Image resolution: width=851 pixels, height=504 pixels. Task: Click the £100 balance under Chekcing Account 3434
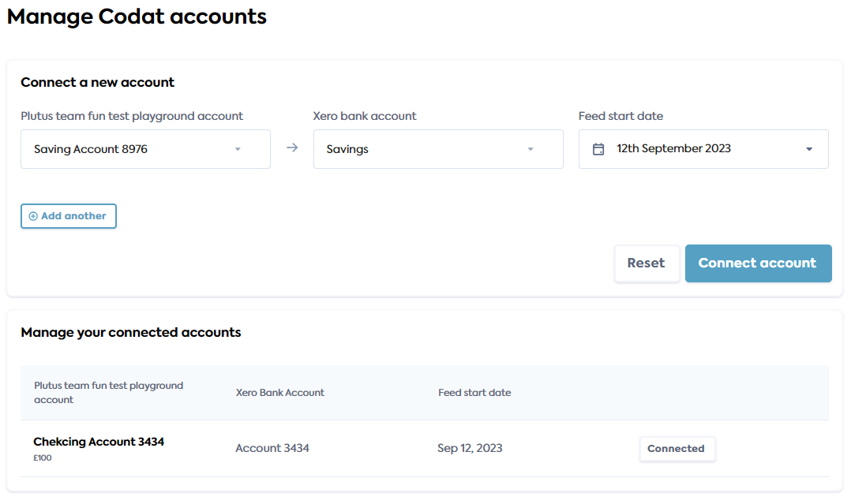[43, 457]
